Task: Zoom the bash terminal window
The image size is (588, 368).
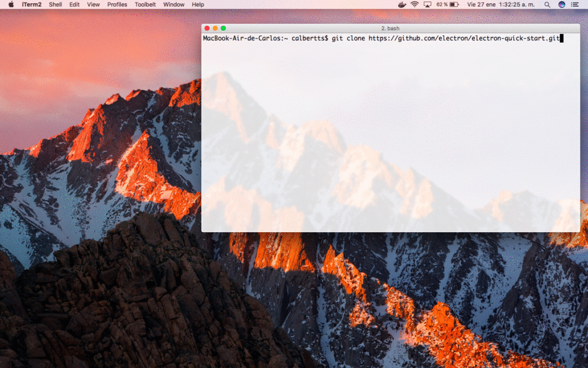Action: point(224,28)
